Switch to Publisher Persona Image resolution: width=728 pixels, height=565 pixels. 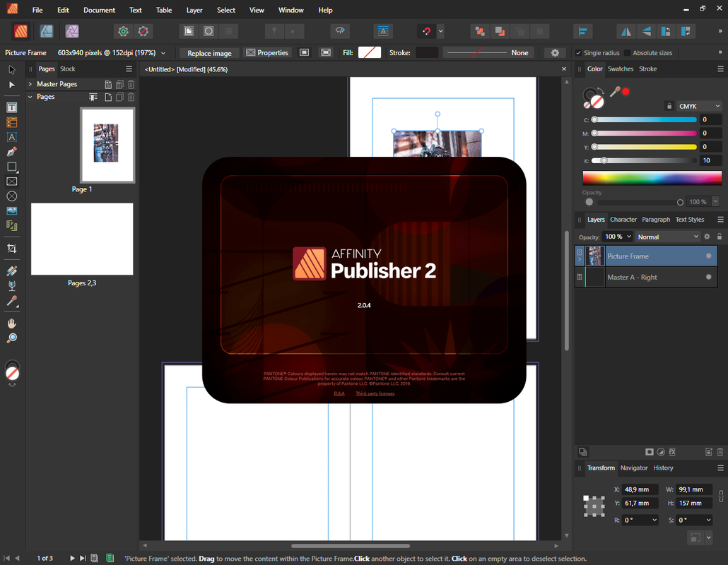(x=20, y=31)
